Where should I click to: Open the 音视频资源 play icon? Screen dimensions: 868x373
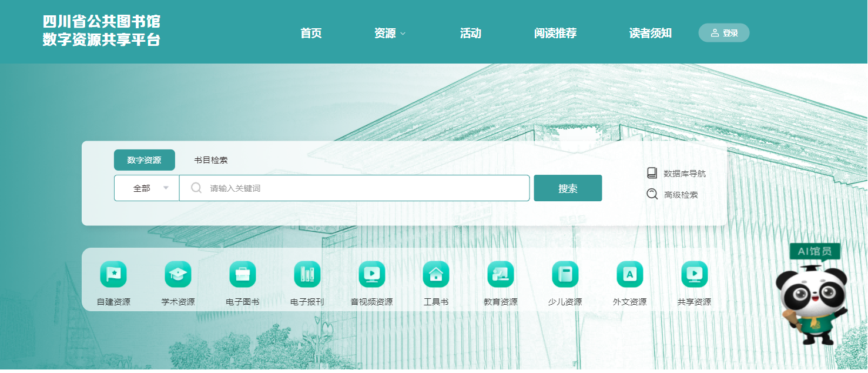click(x=372, y=274)
